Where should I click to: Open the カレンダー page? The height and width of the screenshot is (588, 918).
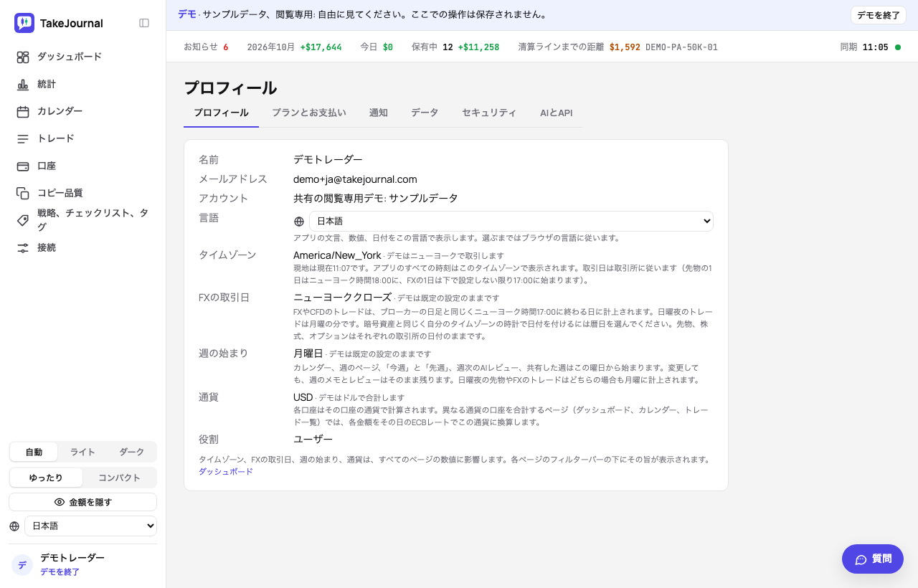click(83, 111)
